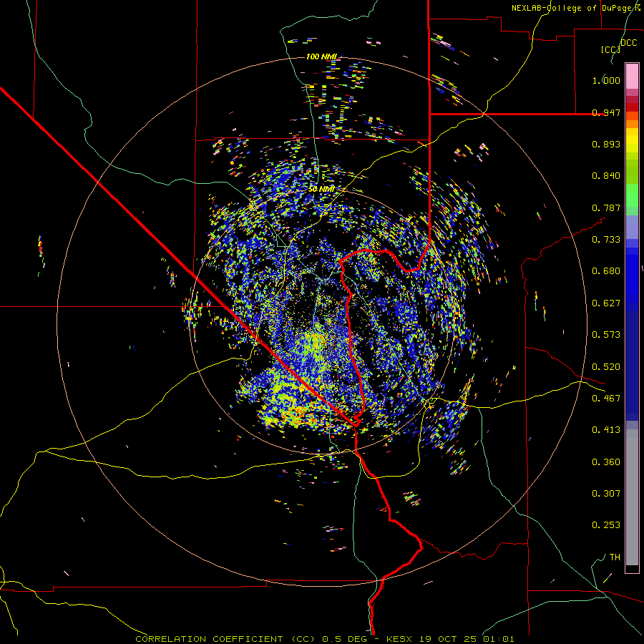Image resolution: width=644 pixels, height=644 pixels.
Task: Click the 100 NMI range ring label
Action: [x=321, y=57]
